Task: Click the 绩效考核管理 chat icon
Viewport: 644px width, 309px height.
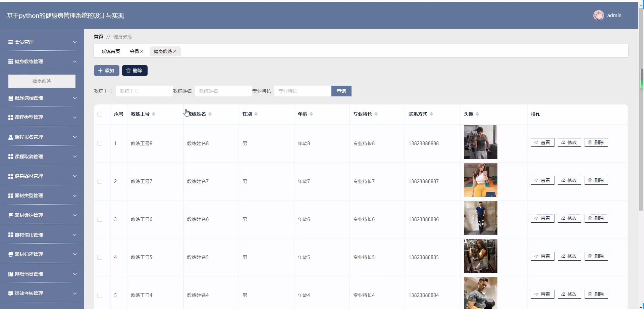Action: click(x=11, y=293)
